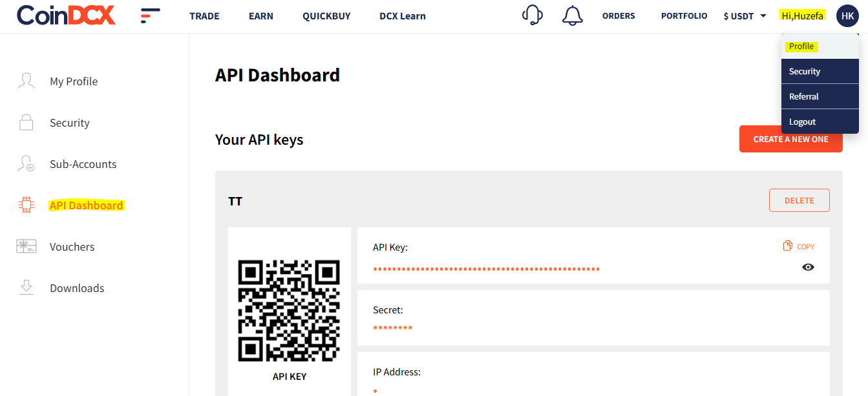
Task: Click the CREATE A NEW ONE button
Action: click(791, 139)
